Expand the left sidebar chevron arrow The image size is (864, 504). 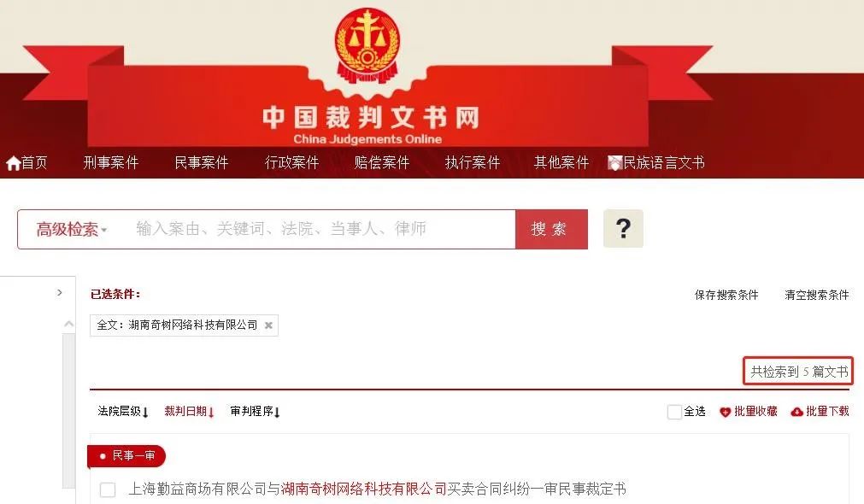60,292
